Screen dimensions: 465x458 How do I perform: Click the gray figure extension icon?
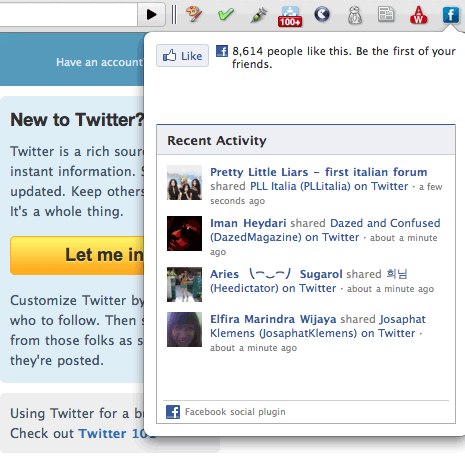coord(355,15)
